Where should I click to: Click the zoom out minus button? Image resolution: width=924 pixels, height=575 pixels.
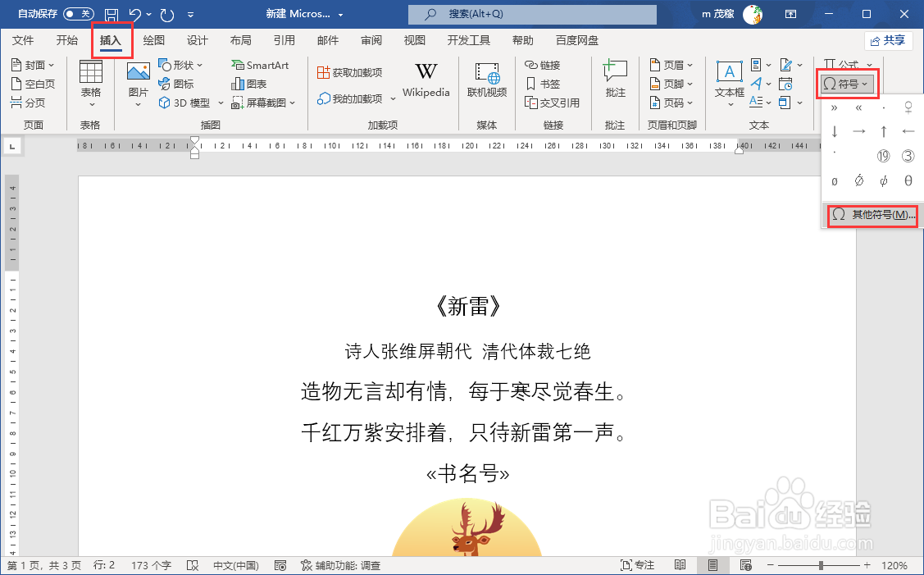point(770,565)
